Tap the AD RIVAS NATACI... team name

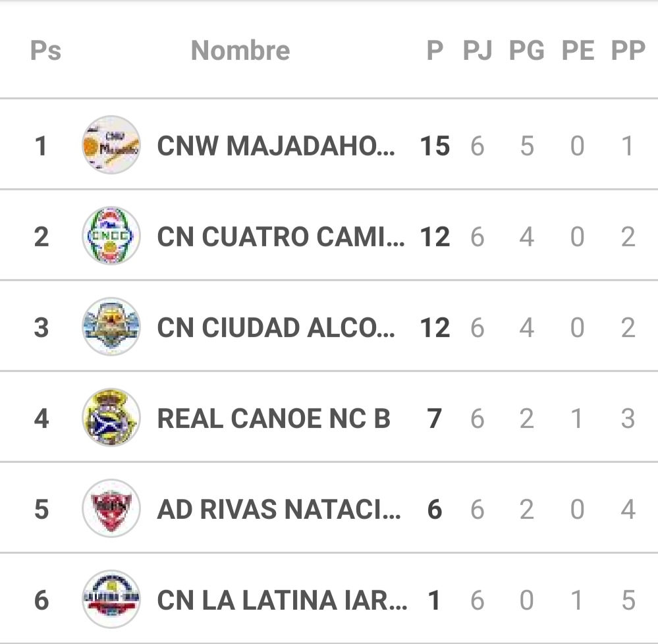[279, 509]
